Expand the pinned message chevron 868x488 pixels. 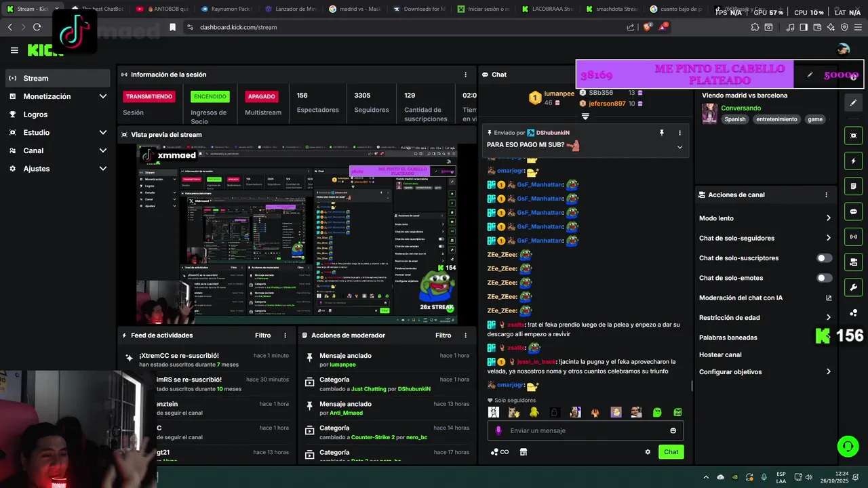679,147
